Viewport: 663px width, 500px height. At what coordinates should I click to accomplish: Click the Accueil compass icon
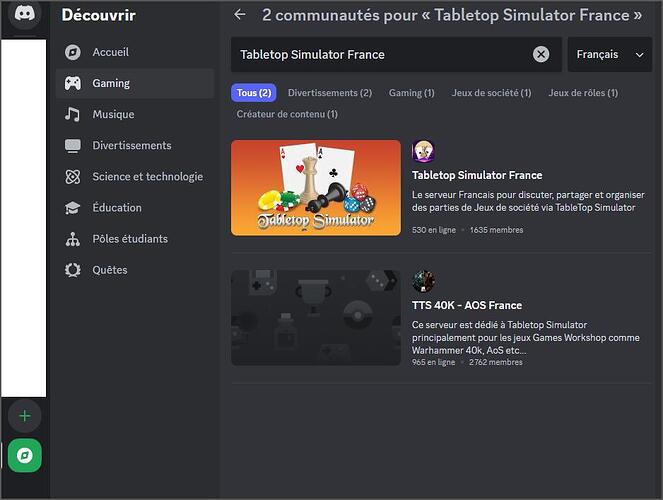click(x=73, y=52)
